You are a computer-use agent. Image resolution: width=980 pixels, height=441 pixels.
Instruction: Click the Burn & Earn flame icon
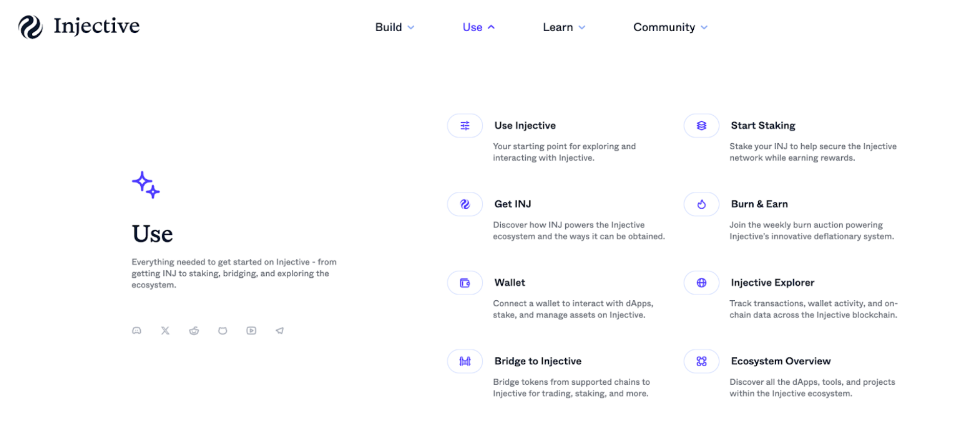point(701,204)
